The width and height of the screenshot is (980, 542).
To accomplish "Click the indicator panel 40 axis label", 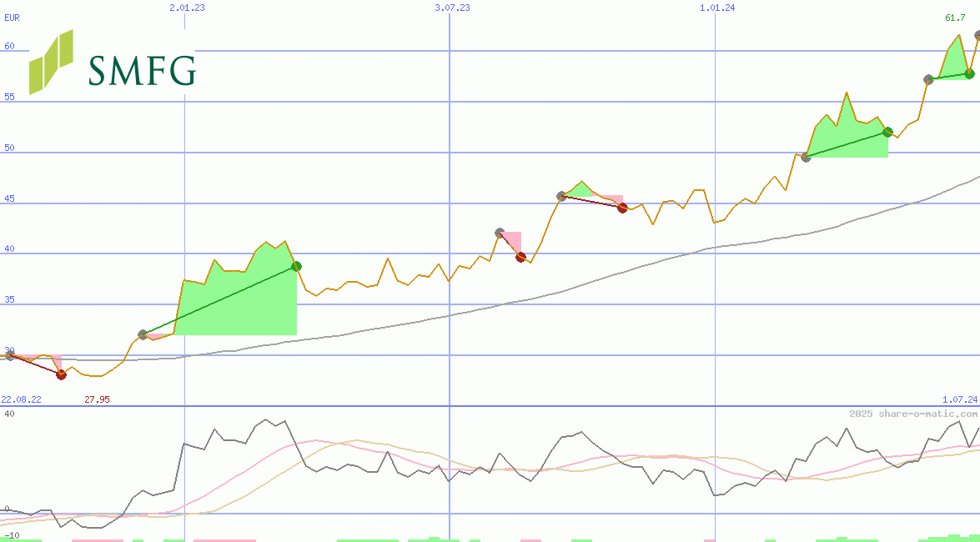I will pyautogui.click(x=8, y=414).
